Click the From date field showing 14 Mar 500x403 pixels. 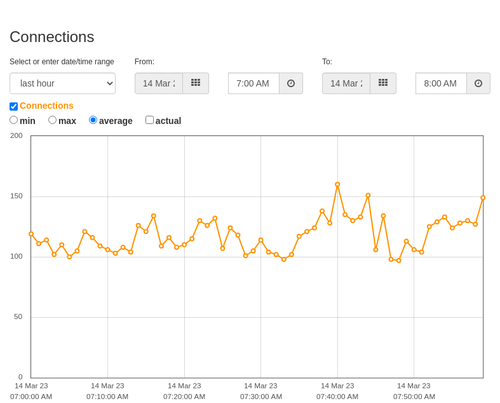tap(159, 83)
